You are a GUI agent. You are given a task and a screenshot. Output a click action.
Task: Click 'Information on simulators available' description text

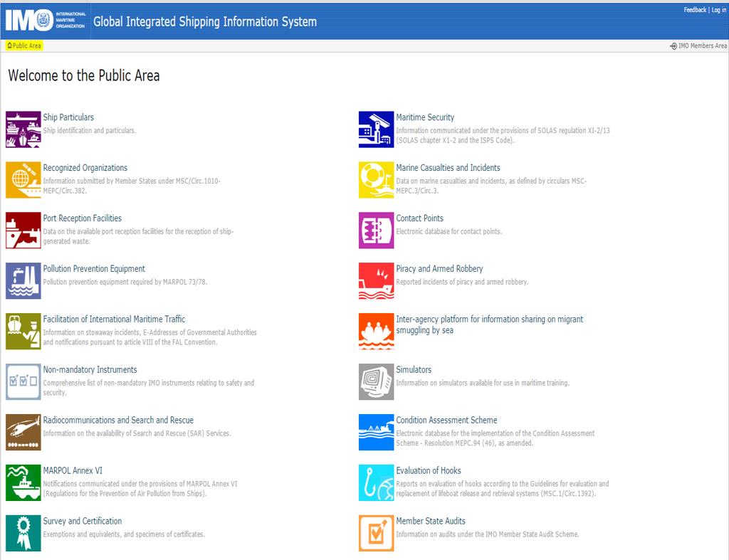point(483,383)
